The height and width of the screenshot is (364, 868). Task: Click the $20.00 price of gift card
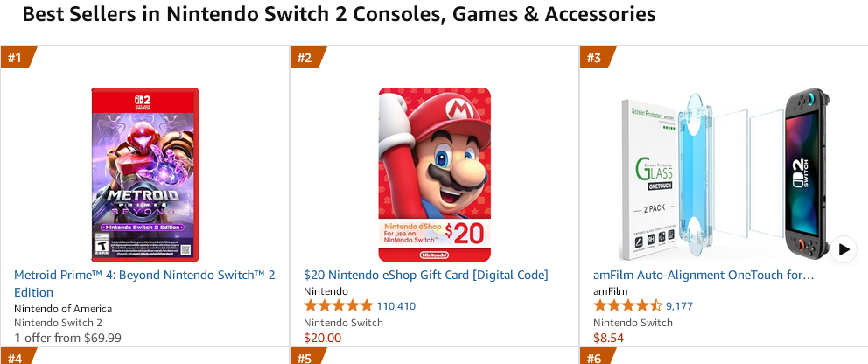[322, 338]
